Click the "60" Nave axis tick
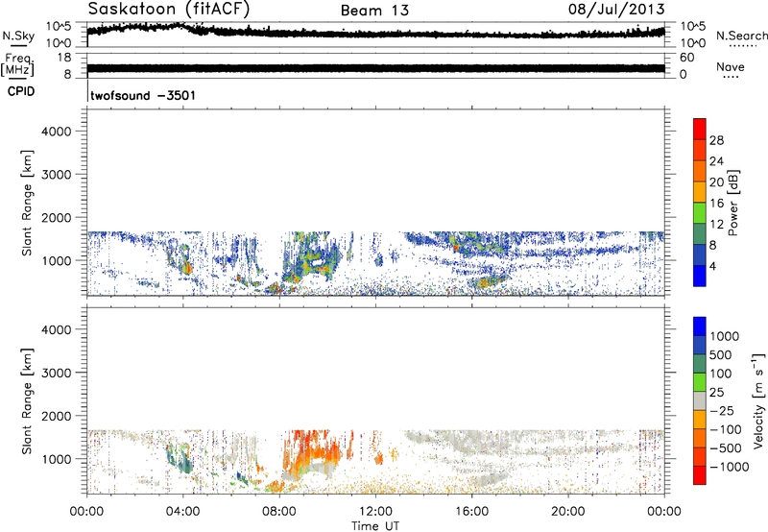 point(686,58)
